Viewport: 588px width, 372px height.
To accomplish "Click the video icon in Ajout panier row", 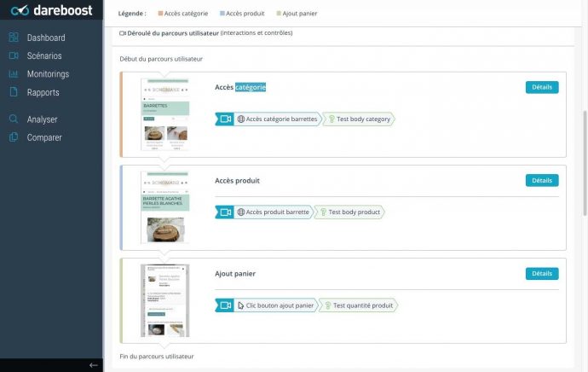I will [x=225, y=305].
